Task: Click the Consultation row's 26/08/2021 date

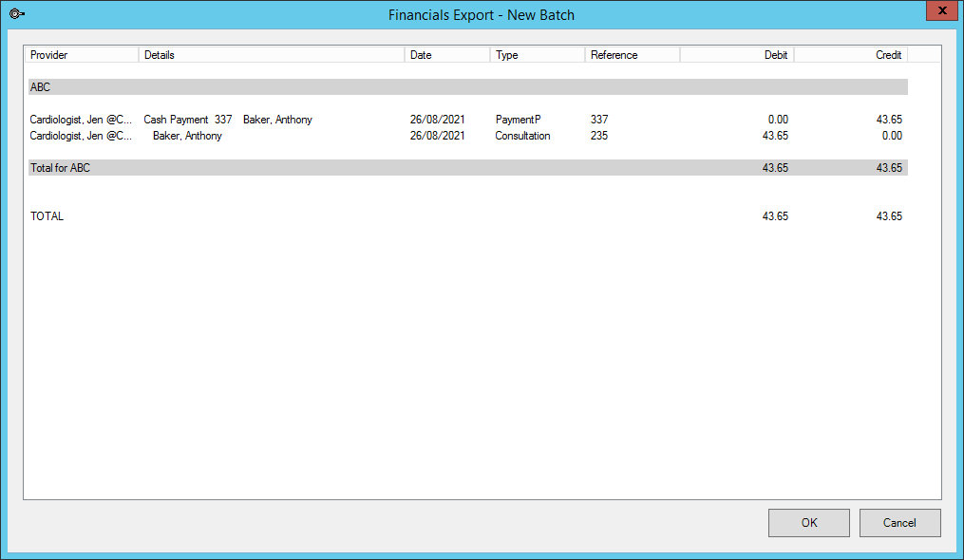Action: coord(437,136)
